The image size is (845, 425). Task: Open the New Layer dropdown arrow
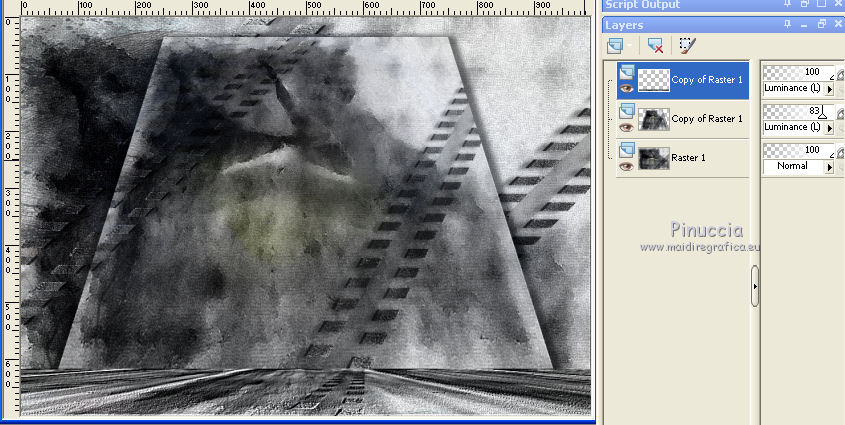coord(629,46)
